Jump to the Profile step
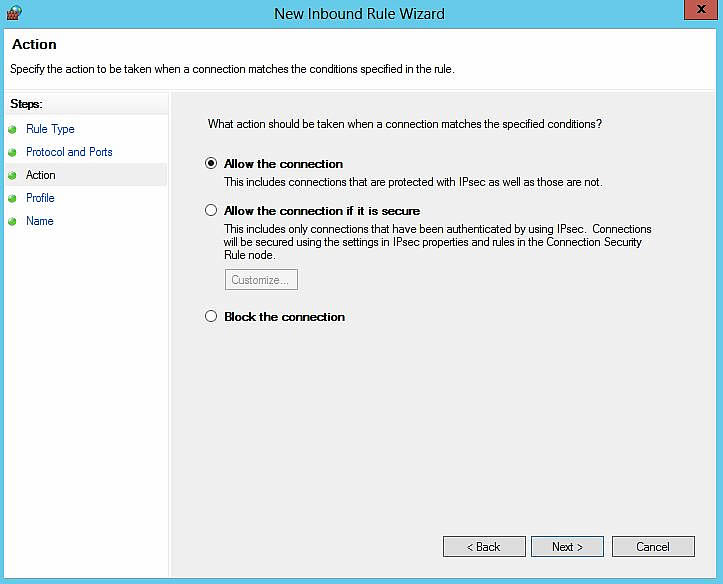This screenshot has width=723, height=584. 40,198
